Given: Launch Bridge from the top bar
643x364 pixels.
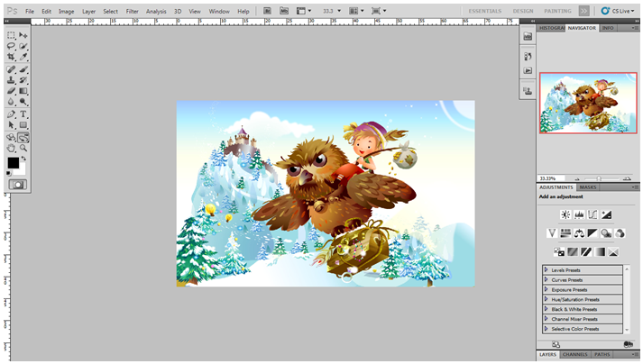Looking at the screenshot, I should click(269, 11).
